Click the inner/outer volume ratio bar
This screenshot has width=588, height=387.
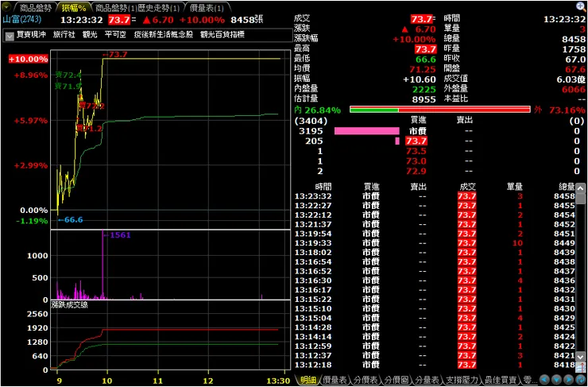coord(440,110)
